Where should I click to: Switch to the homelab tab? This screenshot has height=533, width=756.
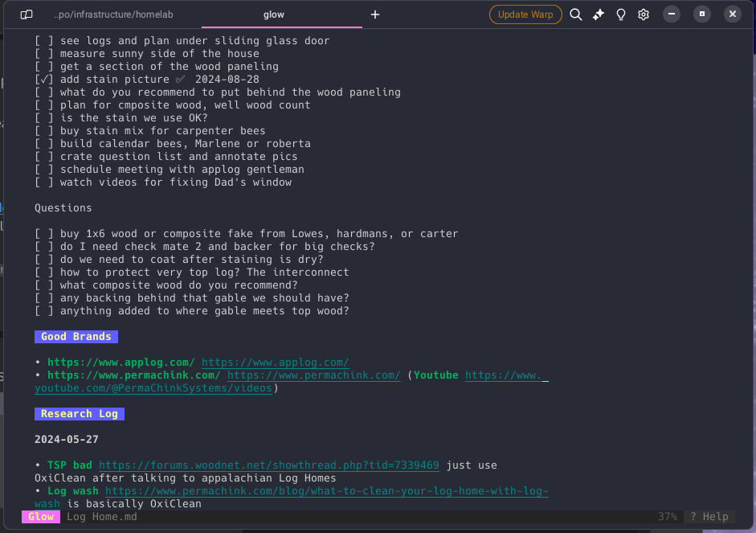(113, 14)
